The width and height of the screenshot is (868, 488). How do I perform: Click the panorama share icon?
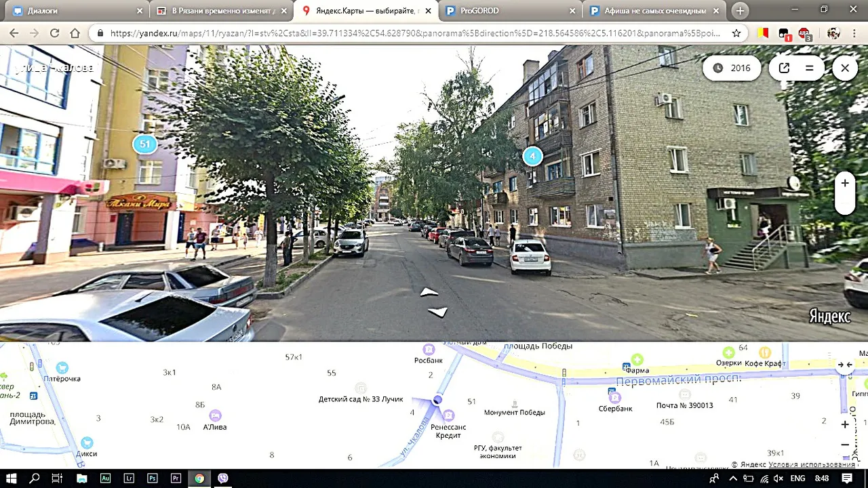(784, 68)
